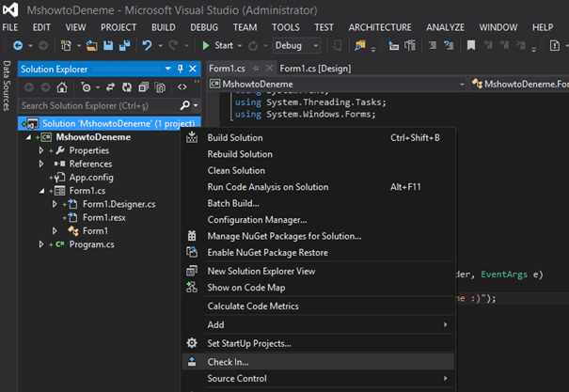Toggle the bookmark icon in toolbar
Image resolution: width=569 pixels, height=392 pixels.
pyautogui.click(x=471, y=46)
